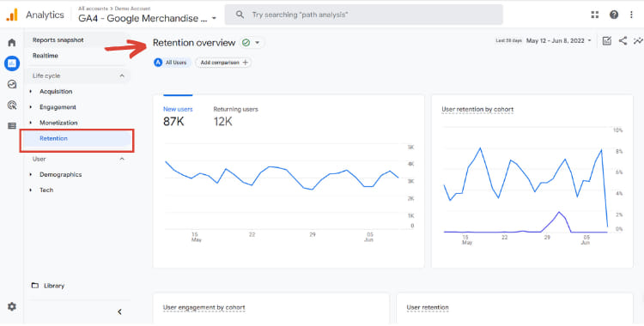Open the Tech reports label
Image resolution: width=644 pixels, height=326 pixels.
click(46, 190)
